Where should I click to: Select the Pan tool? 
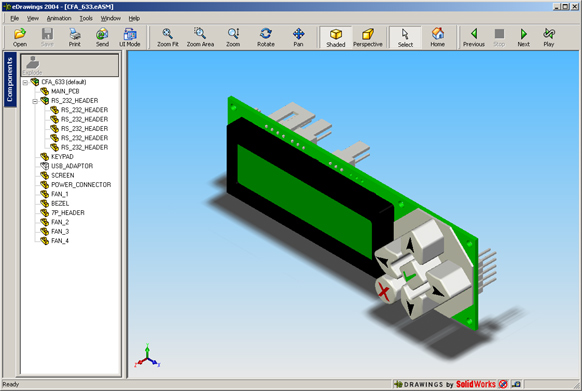298,37
